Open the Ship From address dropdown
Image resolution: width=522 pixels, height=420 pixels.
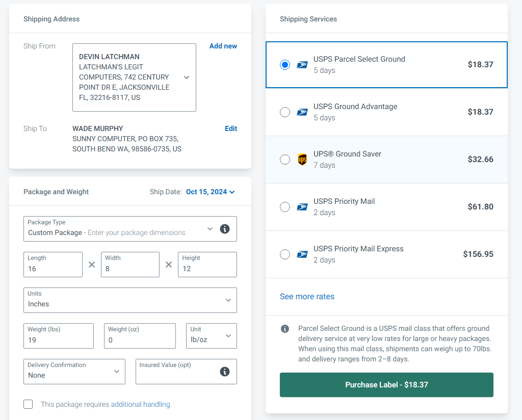[134, 77]
